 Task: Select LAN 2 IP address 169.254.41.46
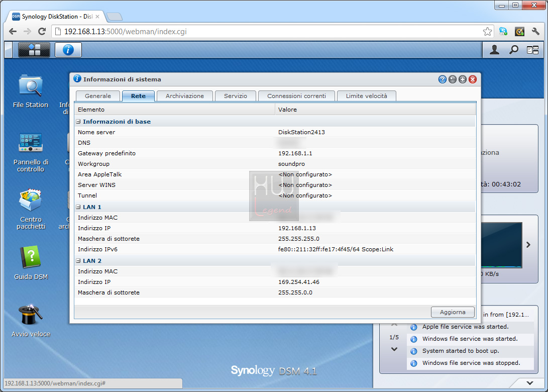(x=299, y=282)
